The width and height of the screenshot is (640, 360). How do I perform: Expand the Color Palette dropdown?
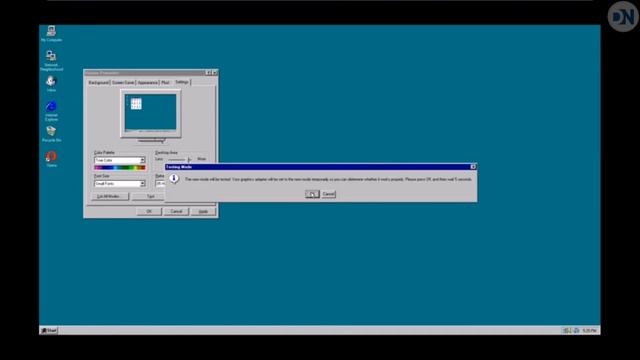(x=142, y=160)
